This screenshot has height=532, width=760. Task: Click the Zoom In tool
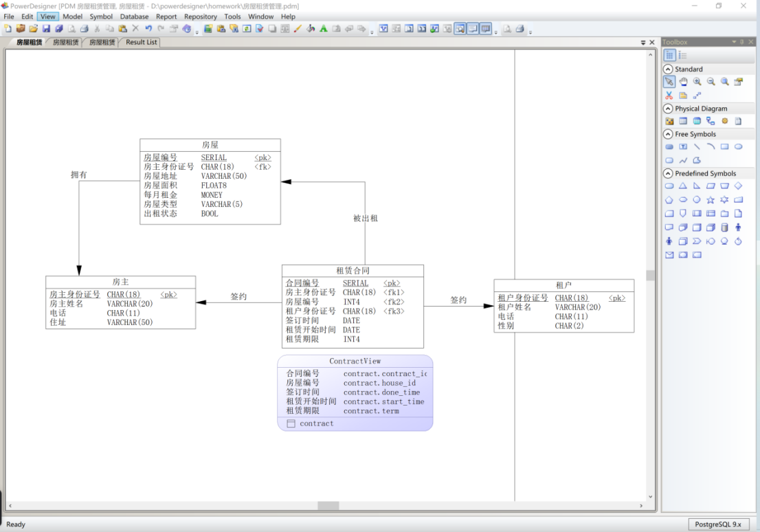(697, 82)
